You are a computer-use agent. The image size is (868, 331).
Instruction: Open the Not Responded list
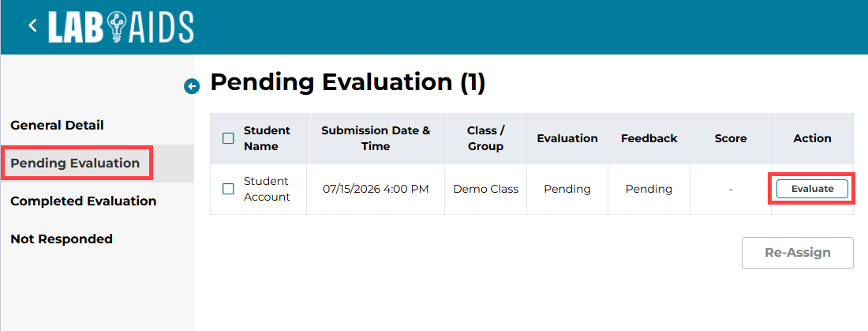(x=62, y=239)
